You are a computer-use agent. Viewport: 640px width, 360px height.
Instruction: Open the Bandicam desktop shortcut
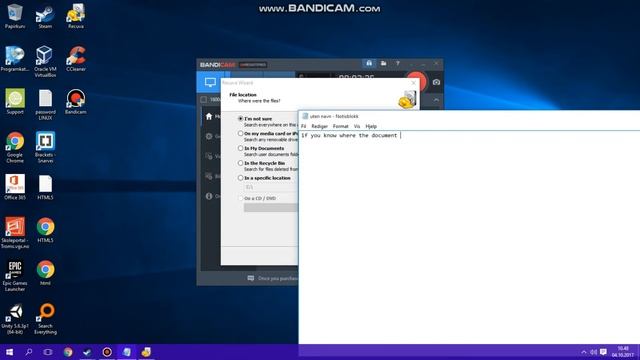76,102
